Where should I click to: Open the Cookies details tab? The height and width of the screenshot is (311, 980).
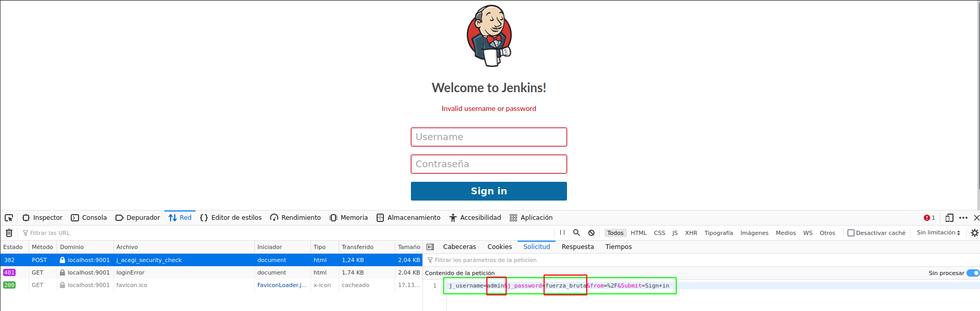click(x=499, y=247)
